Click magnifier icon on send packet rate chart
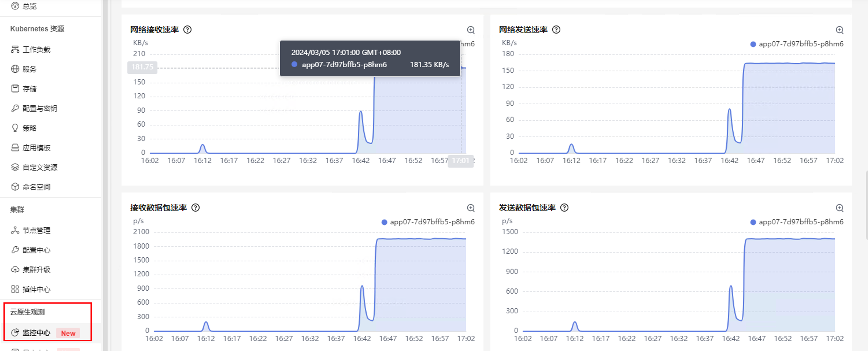 click(839, 208)
